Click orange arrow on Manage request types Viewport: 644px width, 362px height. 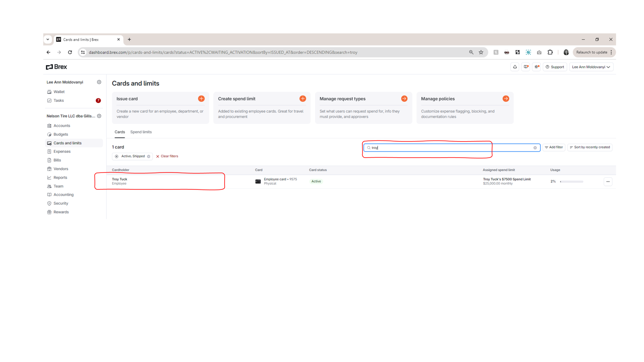(x=404, y=99)
